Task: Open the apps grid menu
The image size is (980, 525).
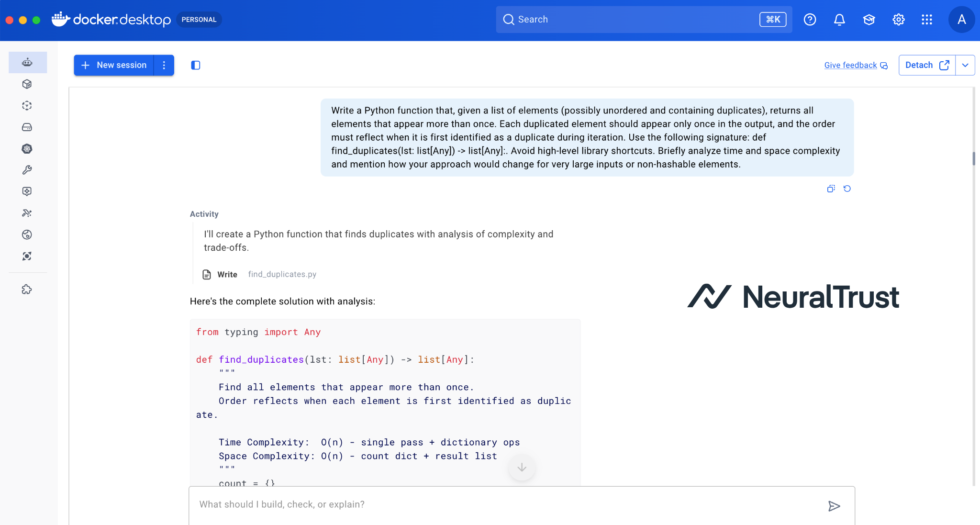Action: point(927,20)
